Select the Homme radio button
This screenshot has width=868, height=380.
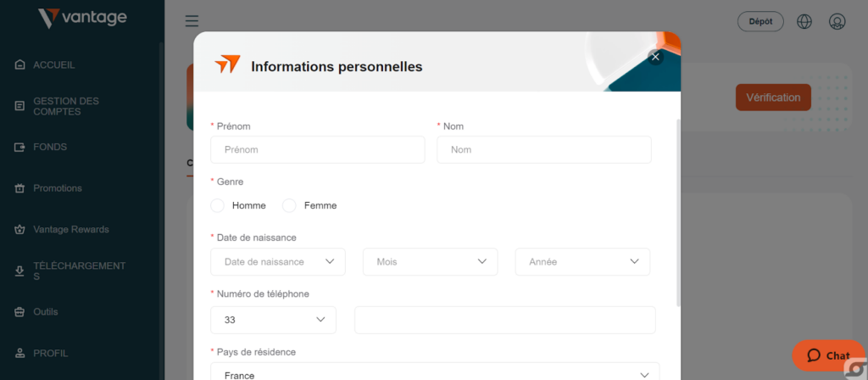[x=218, y=205]
